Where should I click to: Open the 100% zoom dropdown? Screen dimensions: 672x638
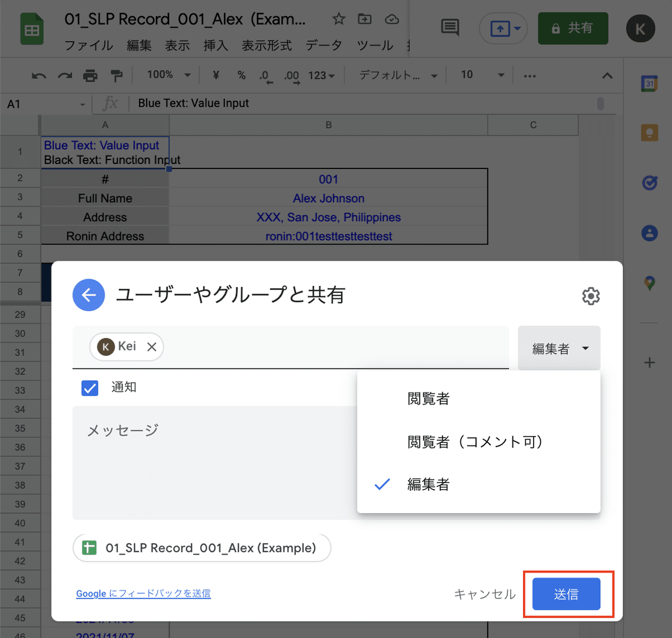pos(169,75)
